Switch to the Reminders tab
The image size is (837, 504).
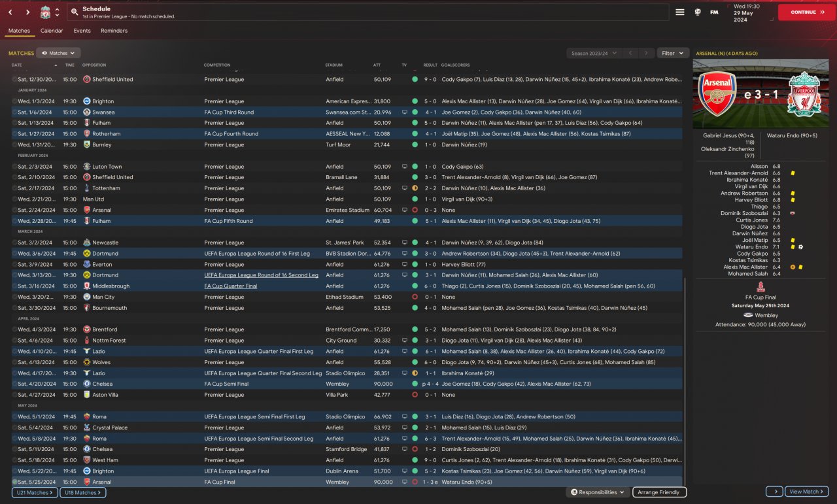114,31
